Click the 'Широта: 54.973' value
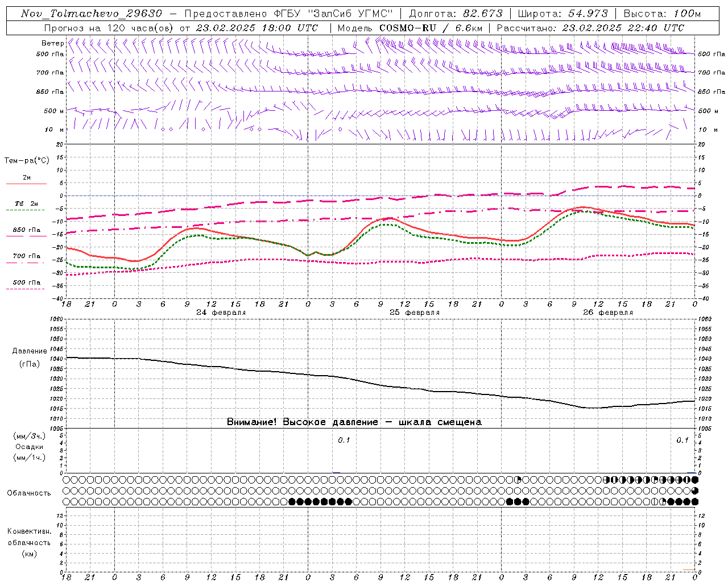 coord(563,14)
